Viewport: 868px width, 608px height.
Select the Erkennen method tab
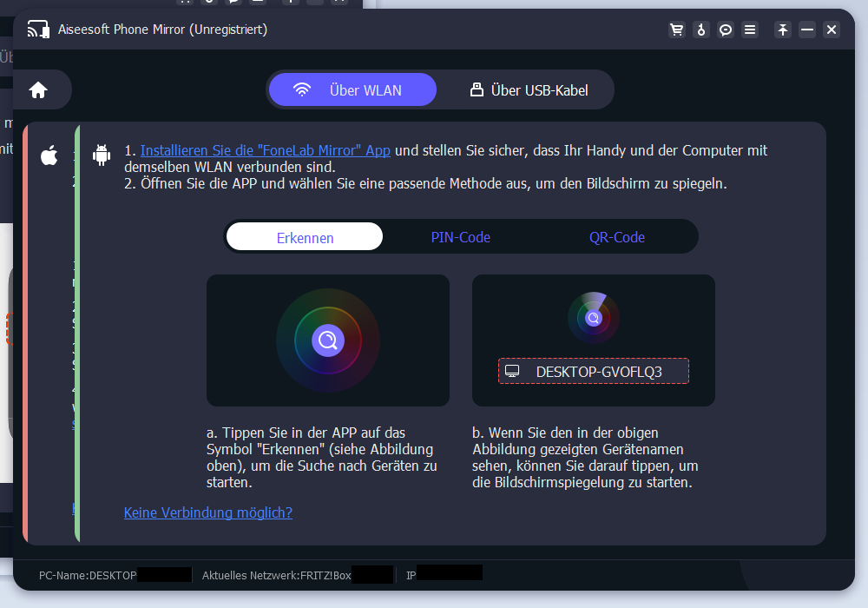coord(305,237)
